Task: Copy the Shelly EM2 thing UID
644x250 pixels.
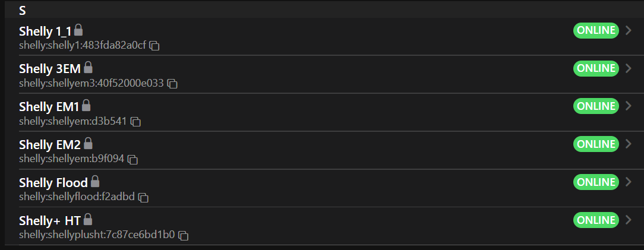Action: tap(133, 160)
